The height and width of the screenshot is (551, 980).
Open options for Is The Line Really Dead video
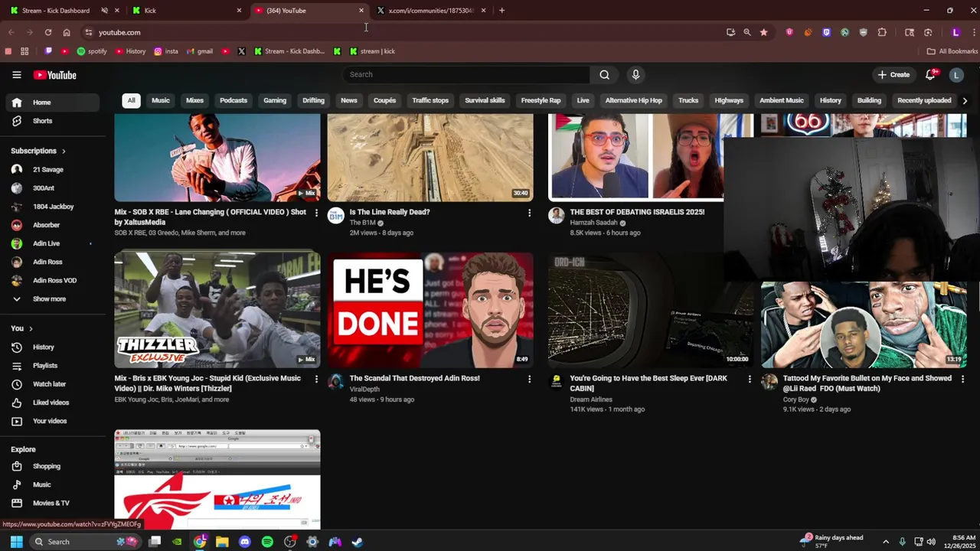529,213
